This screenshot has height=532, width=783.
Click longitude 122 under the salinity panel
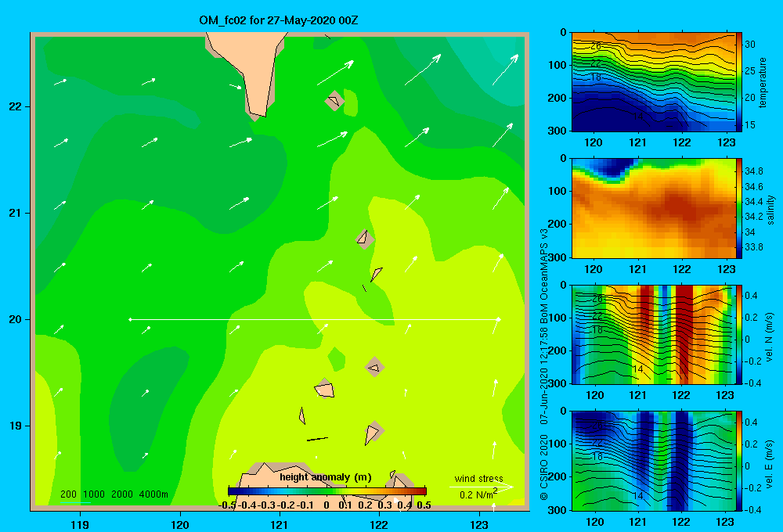(x=682, y=269)
